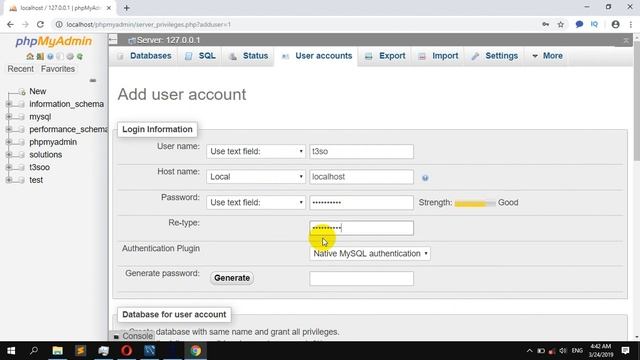Open Windows Start menu
The width and height of the screenshot is (640, 360).
[x=11, y=351]
